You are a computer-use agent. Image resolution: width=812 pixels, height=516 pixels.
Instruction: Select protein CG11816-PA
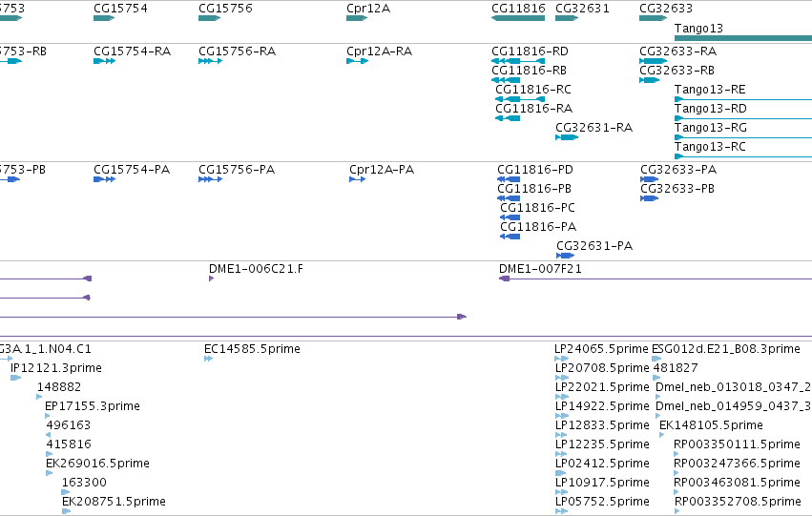point(538,227)
